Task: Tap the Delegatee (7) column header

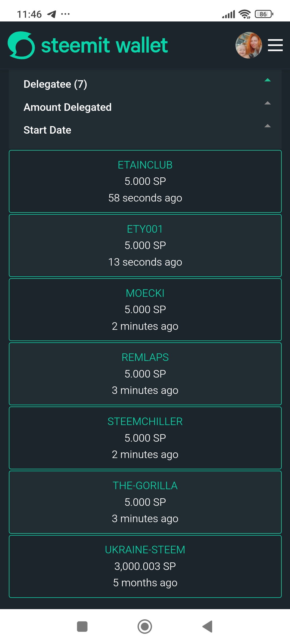Action: coord(55,84)
